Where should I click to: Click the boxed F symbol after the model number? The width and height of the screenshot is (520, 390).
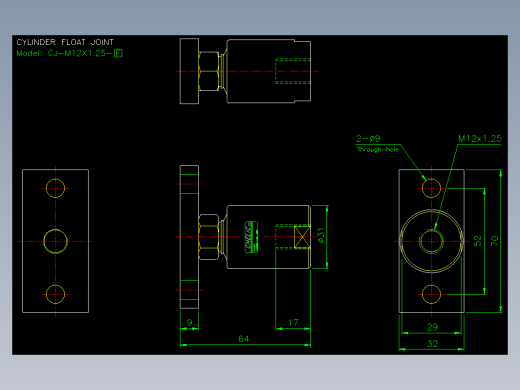(118, 53)
